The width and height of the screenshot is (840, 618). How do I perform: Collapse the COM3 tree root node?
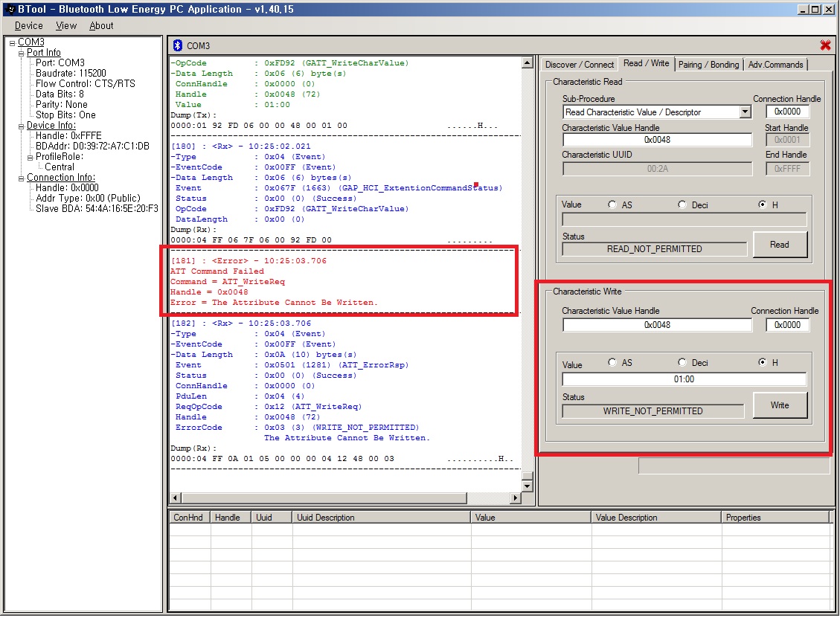click(x=13, y=43)
